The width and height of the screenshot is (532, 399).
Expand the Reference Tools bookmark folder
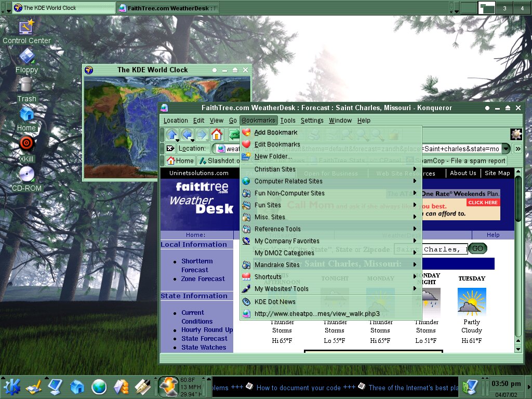point(331,229)
